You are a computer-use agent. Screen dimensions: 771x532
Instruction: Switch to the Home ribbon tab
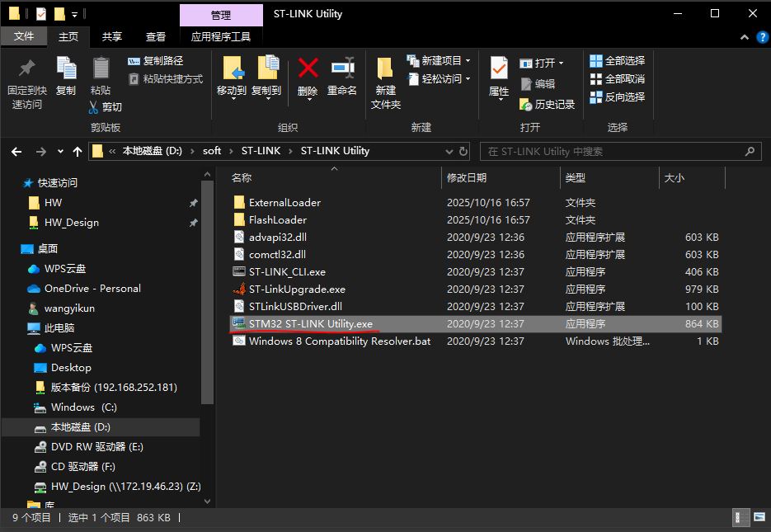(68, 37)
